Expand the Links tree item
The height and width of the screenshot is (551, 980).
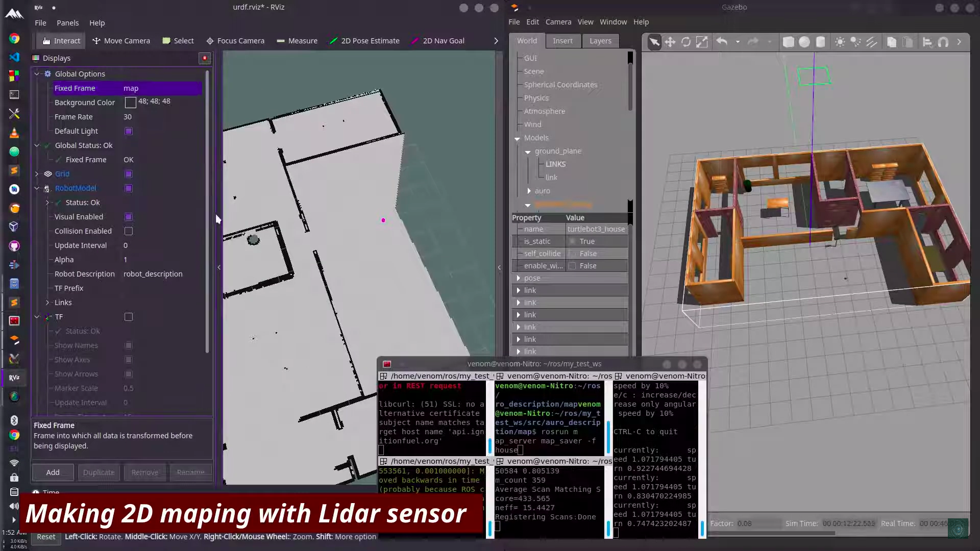(x=47, y=303)
